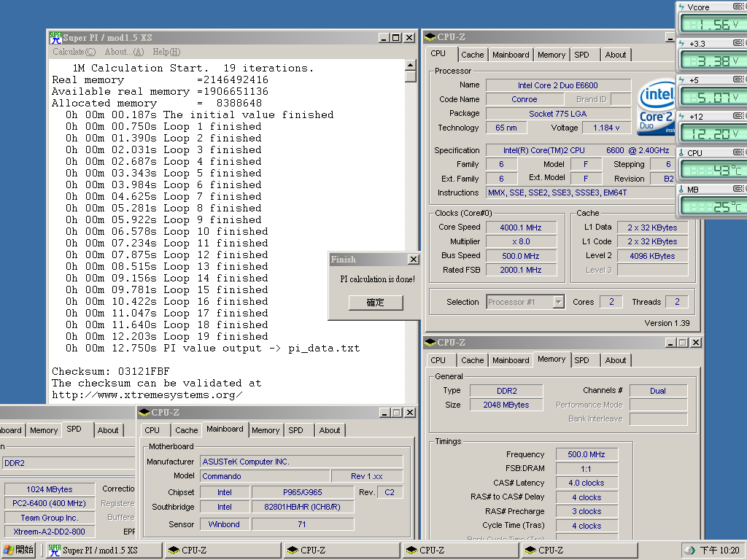Viewport: 747px width, 560px height.
Task: Click chip icon in Mainboard CPU-Z title bar
Action: [144, 413]
